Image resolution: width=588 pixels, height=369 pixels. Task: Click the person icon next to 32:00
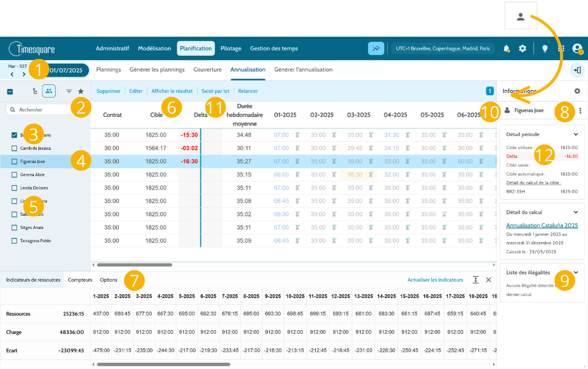[x=408, y=174]
